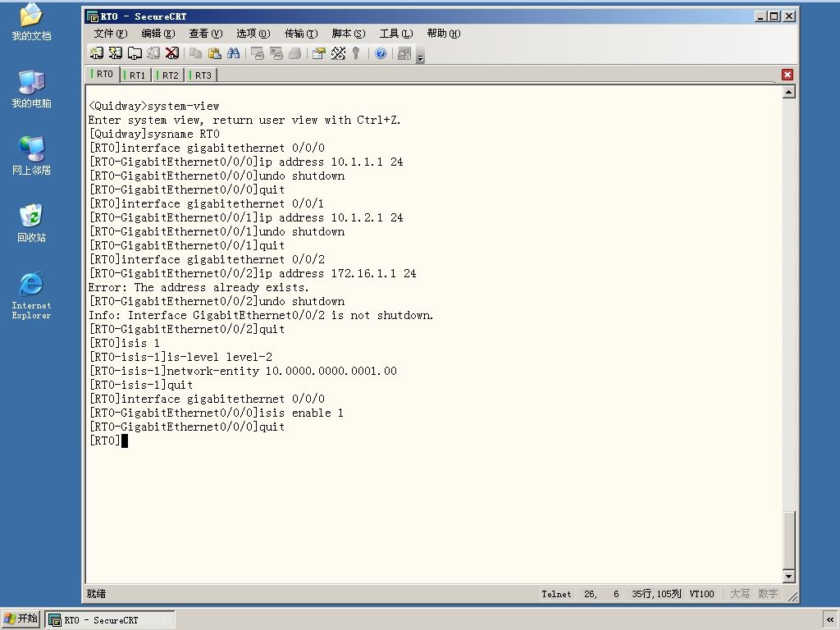Click the Copy toolbar icon
This screenshot has height=630, width=840.
[x=196, y=53]
